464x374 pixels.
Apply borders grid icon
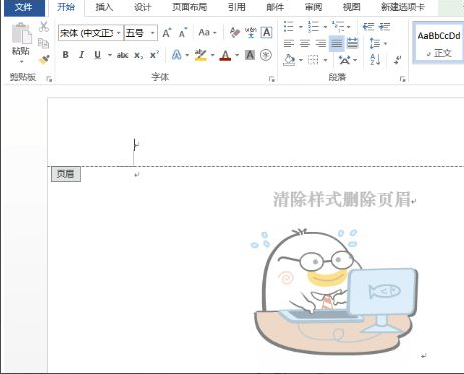313,60
